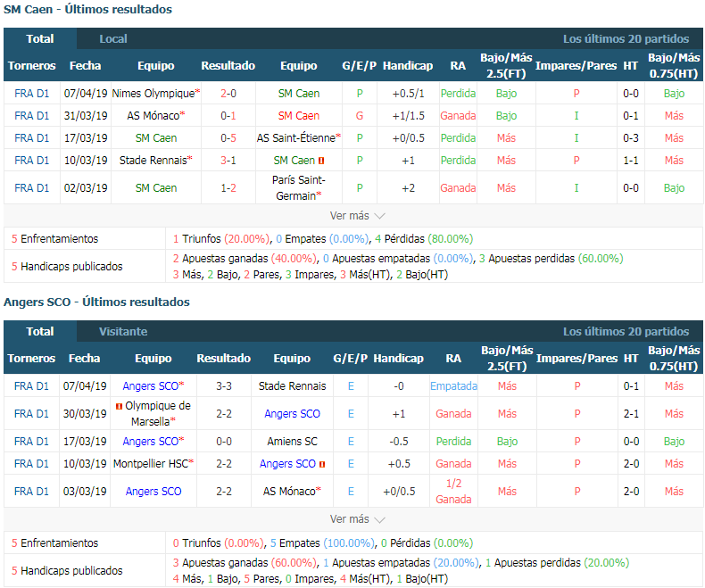This screenshot has height=588, width=705.
Task: Switch to the Local tab
Action: click(x=113, y=39)
